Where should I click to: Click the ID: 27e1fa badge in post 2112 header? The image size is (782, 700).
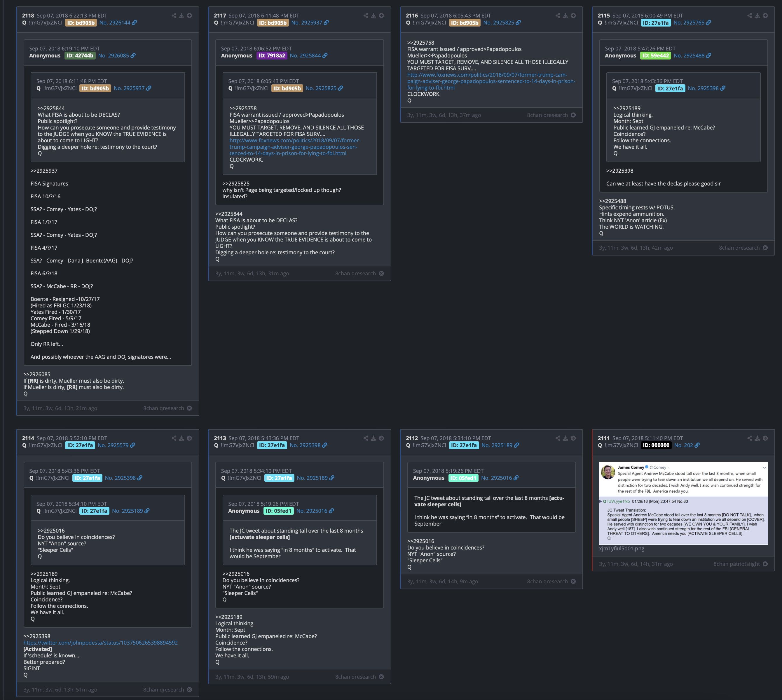tap(464, 445)
